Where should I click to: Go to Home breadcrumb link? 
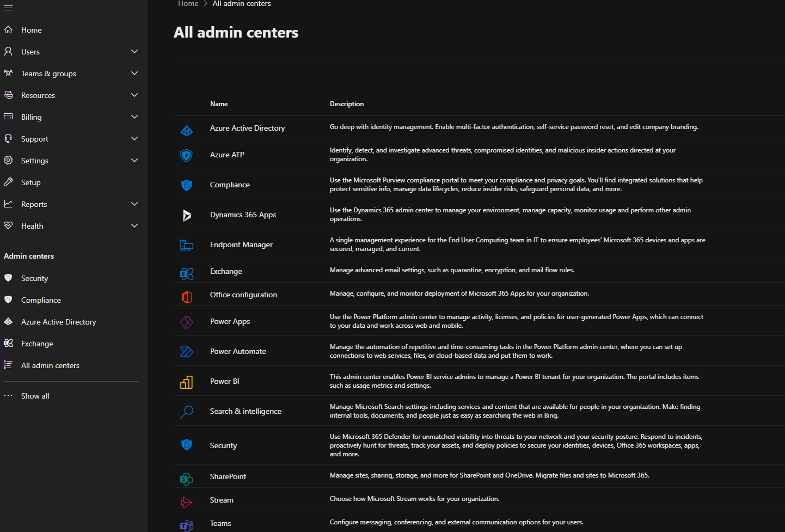188,4
